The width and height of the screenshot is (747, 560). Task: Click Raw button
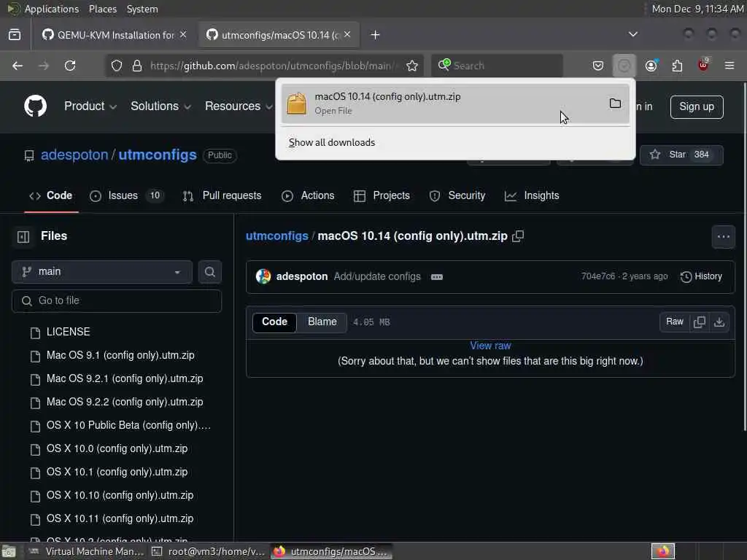tap(675, 322)
